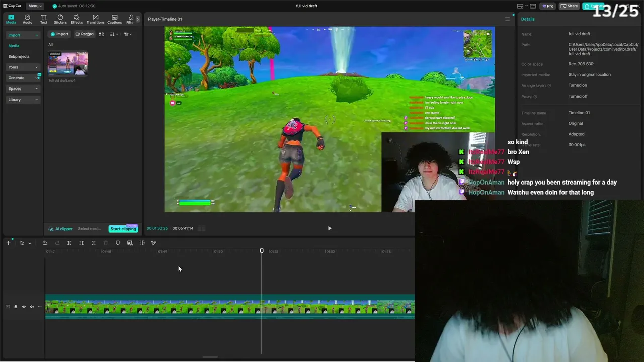644x362 pixels.
Task: Click the Arrange layers info icon
Action: (549, 86)
